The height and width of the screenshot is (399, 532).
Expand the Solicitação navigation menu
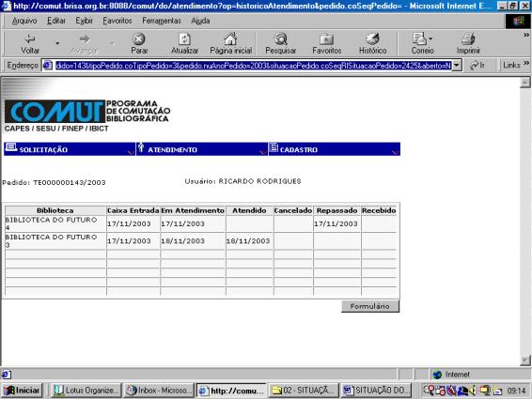pyautogui.click(x=70, y=149)
